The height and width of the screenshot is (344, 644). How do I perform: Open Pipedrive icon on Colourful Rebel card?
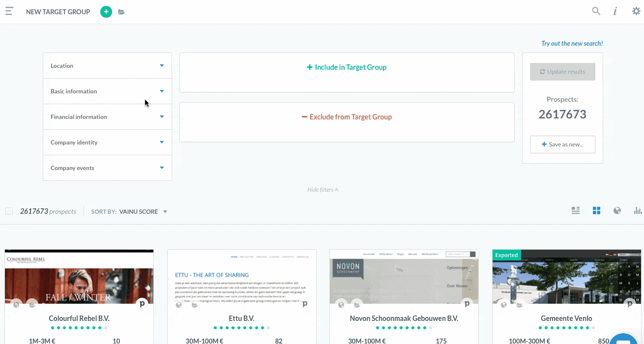pos(142,304)
